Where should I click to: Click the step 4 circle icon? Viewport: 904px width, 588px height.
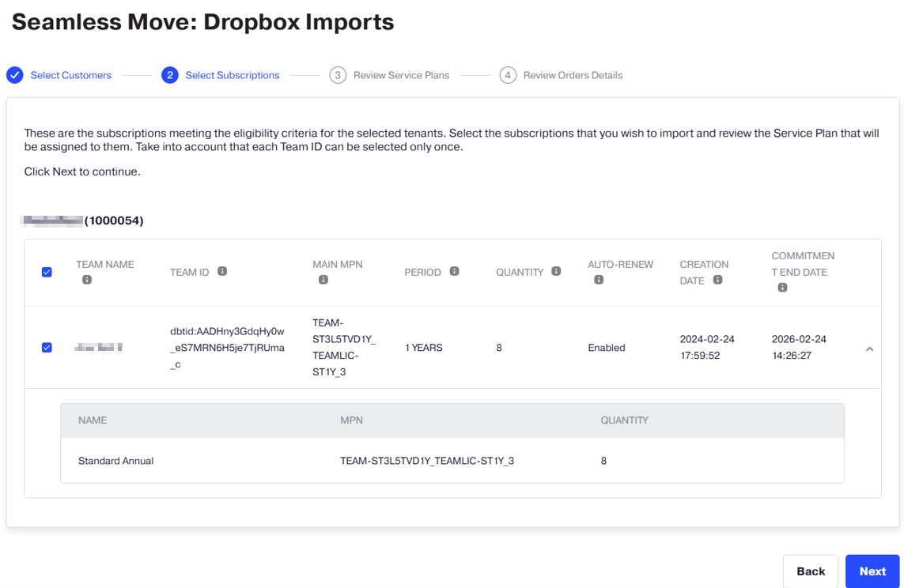(x=508, y=75)
